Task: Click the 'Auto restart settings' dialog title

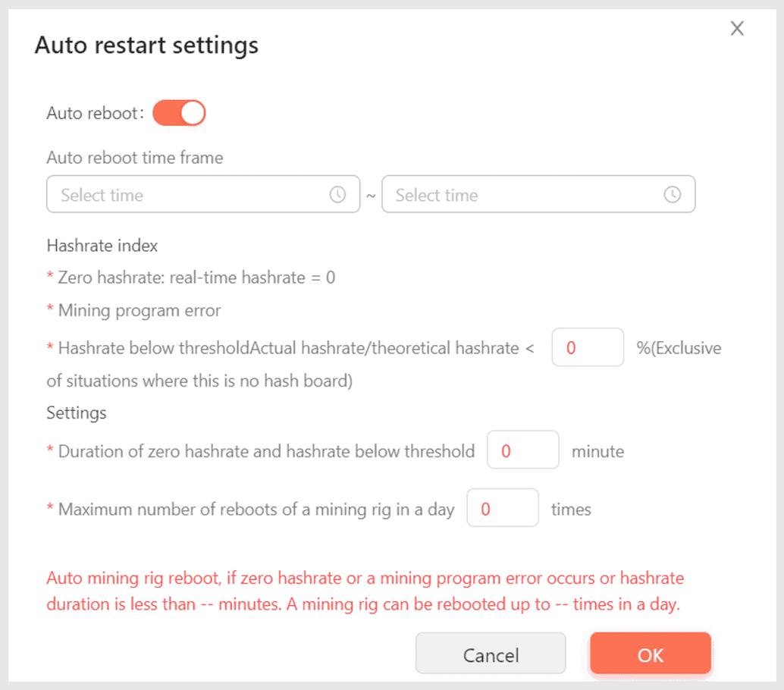Action: click(x=147, y=45)
